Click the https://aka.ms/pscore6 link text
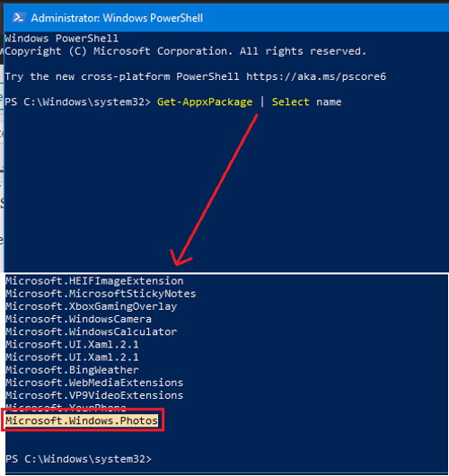 (x=316, y=76)
